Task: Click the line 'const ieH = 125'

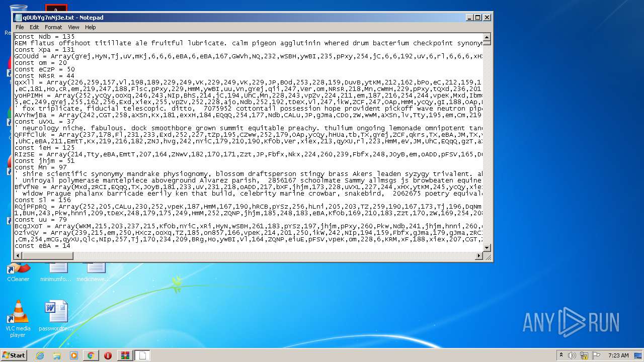Action: point(45,148)
